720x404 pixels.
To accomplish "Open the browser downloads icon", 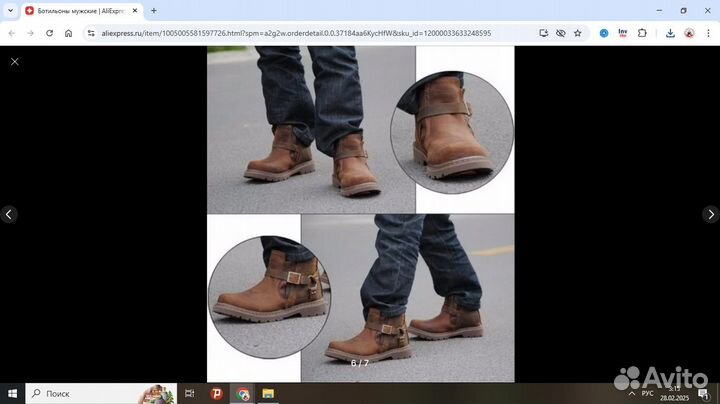I will point(668,33).
